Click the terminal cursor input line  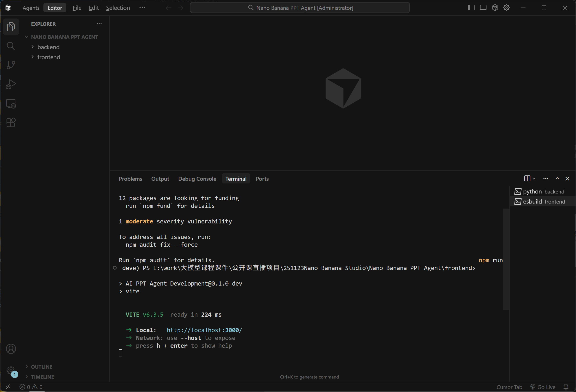click(x=120, y=353)
